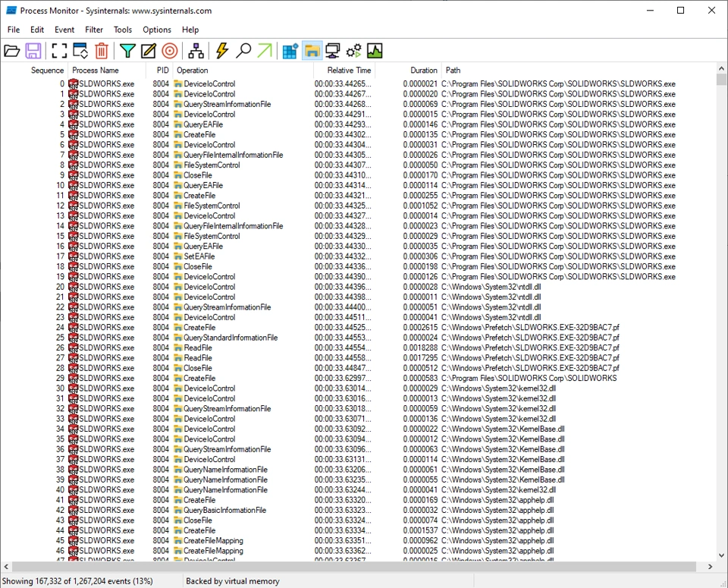This screenshot has width=728, height=588.
Task: Select Include Process From Window target icon
Action: pos(170,51)
